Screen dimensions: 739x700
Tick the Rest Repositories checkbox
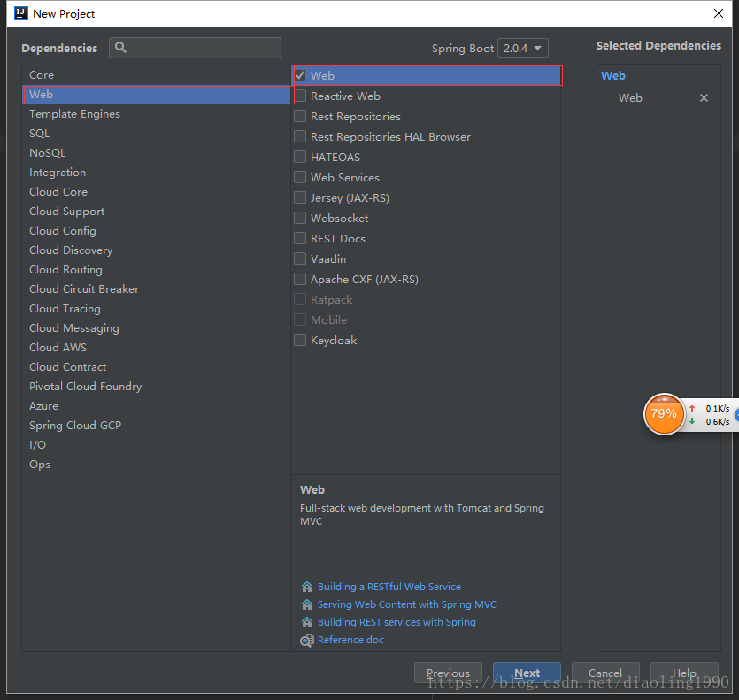tap(300, 116)
